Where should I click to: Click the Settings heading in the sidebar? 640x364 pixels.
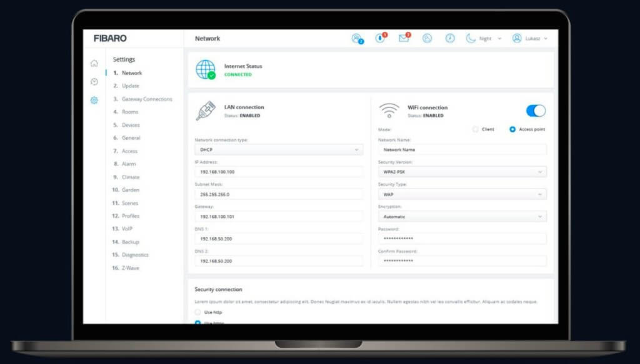(124, 59)
